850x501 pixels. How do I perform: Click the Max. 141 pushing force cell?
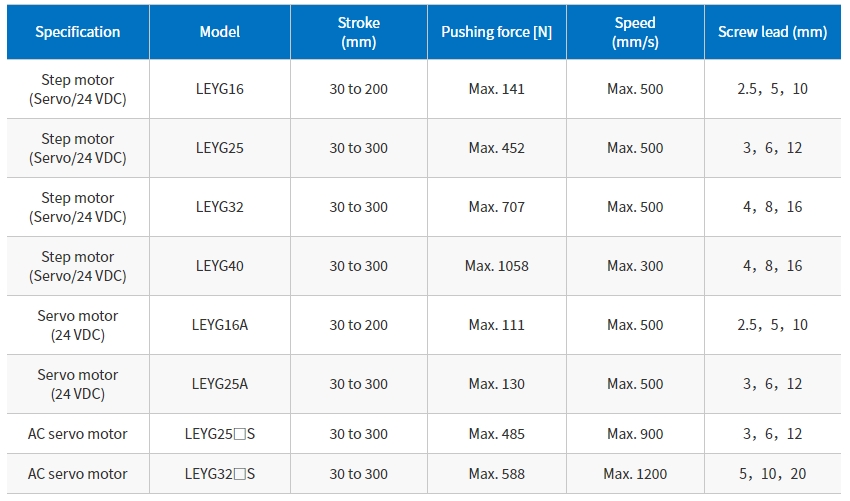tap(497, 89)
